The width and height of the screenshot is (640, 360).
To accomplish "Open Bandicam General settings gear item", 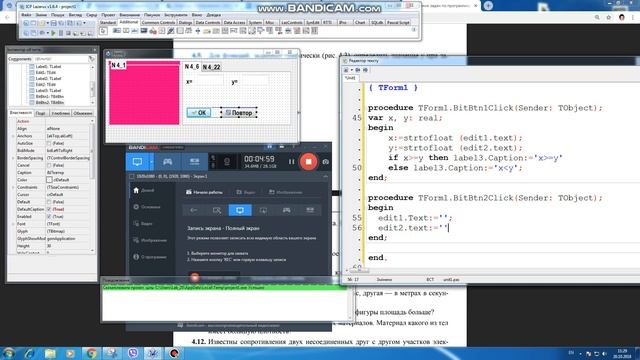I will coord(147,207).
